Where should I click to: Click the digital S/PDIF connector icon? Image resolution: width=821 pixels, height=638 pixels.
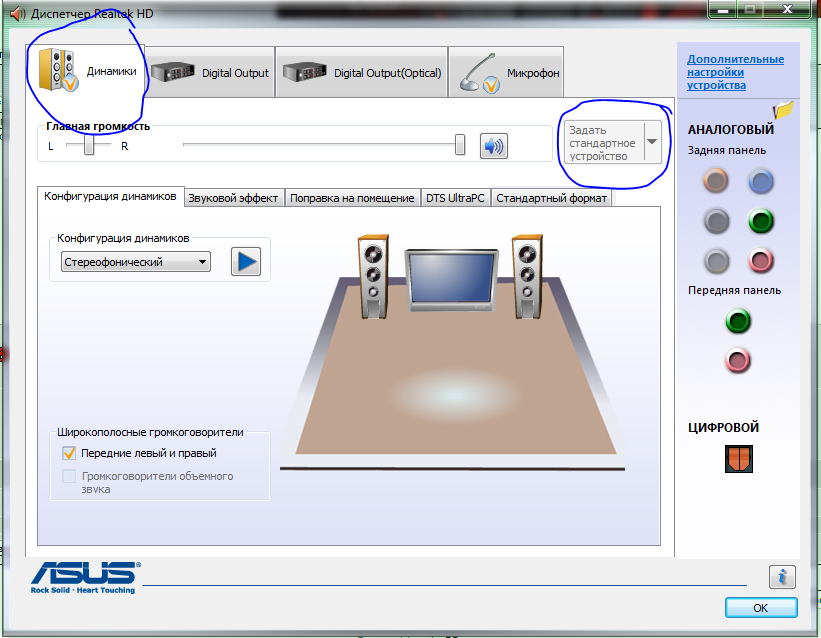point(739,459)
